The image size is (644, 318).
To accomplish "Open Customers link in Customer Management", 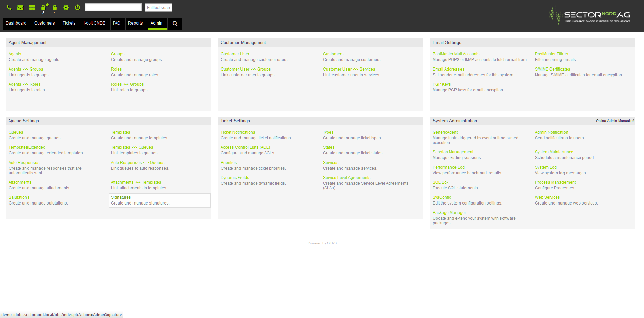I will click(333, 54).
